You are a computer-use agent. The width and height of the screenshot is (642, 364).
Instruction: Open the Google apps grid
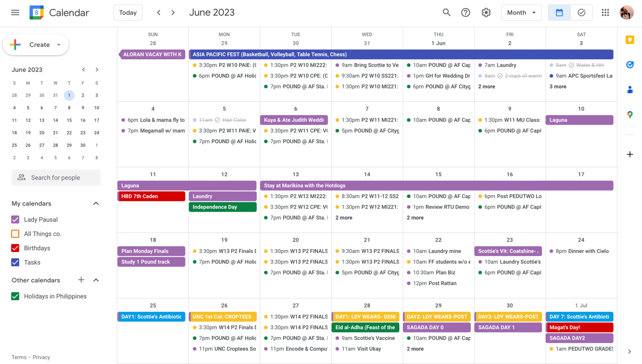(x=605, y=12)
